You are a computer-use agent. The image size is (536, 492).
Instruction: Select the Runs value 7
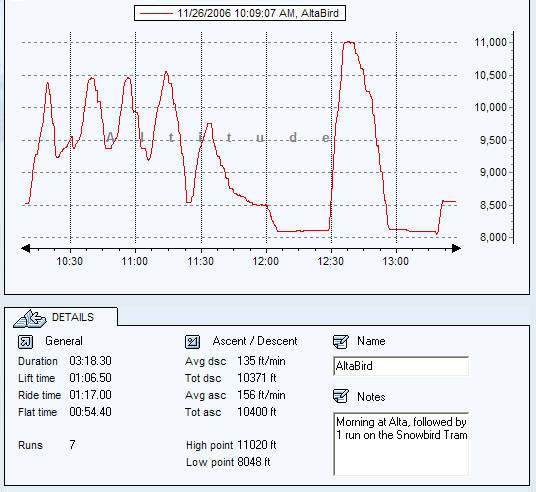72,445
